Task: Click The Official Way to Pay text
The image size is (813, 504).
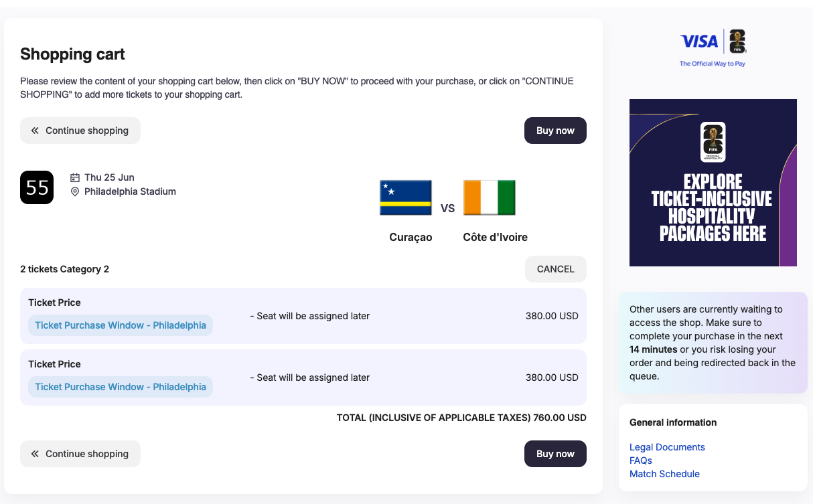Action: click(712, 64)
